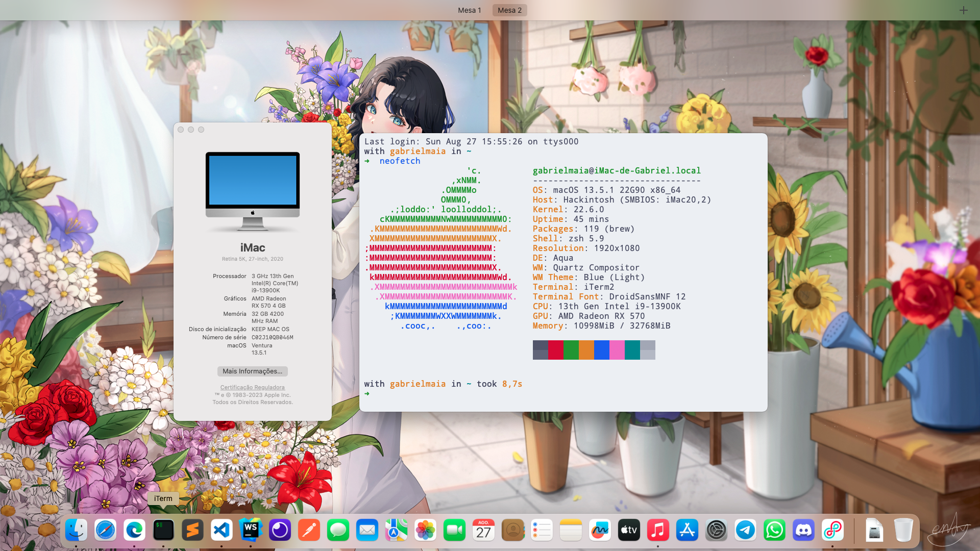Open the Trash in dock
This screenshot has height=551, width=980.
tap(903, 531)
